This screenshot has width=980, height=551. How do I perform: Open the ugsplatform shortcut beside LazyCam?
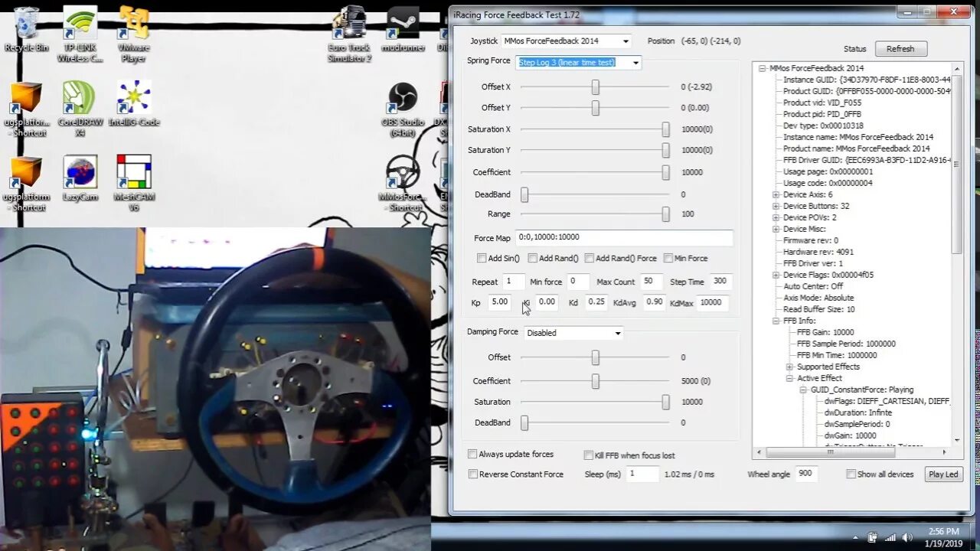(26, 183)
